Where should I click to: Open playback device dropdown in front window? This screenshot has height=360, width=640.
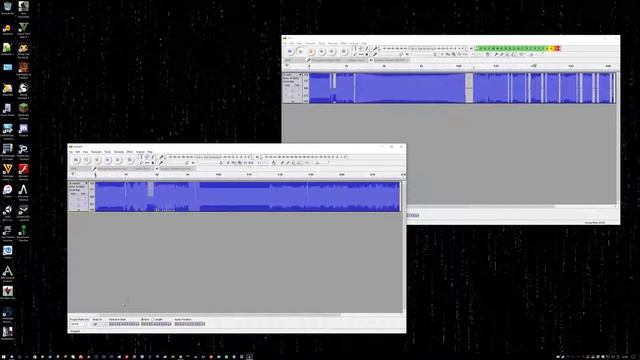tap(176, 169)
